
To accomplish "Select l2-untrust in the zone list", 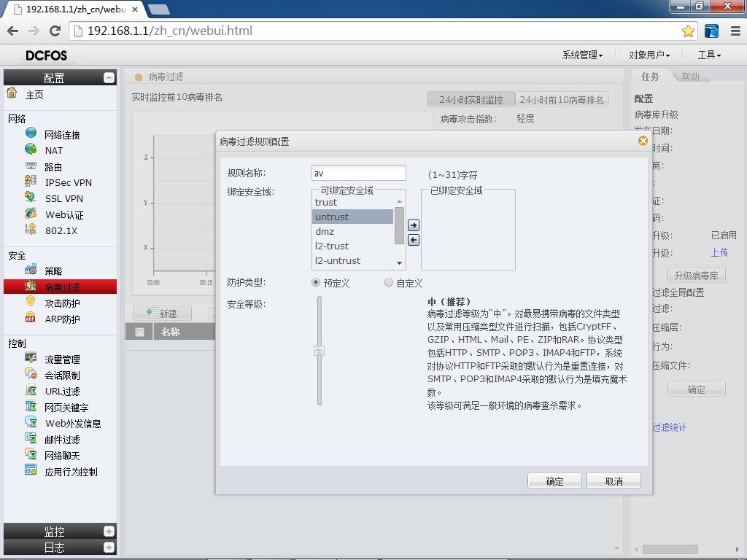I will (x=352, y=260).
